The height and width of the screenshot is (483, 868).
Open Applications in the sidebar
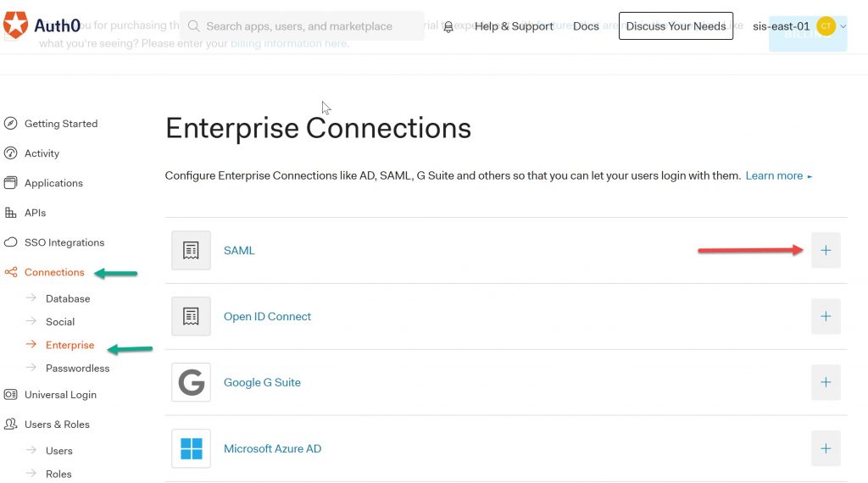53,182
